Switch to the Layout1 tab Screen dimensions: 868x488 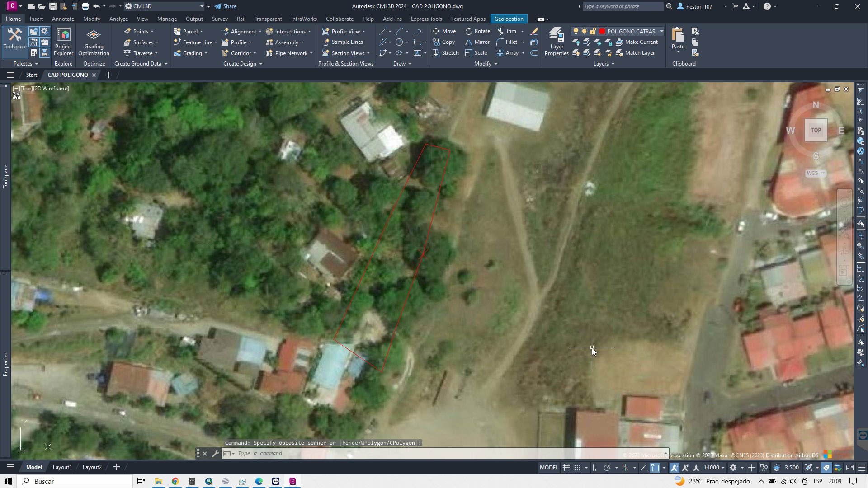(x=62, y=467)
